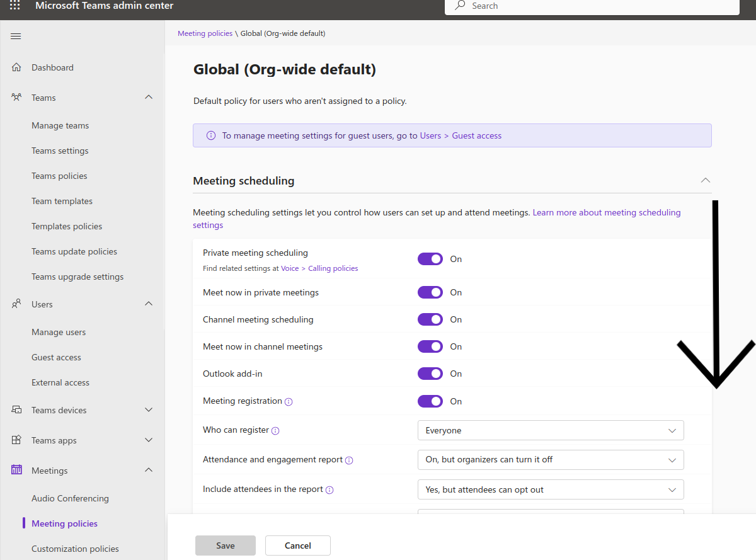Click Dashboard label in sidebar

pyautogui.click(x=52, y=67)
